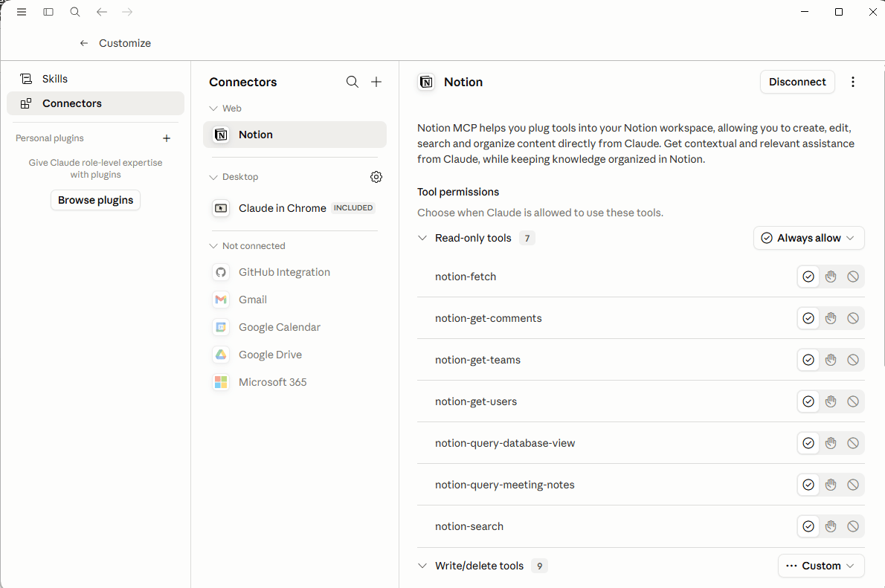Collapse the Read-only tools section

(x=422, y=238)
